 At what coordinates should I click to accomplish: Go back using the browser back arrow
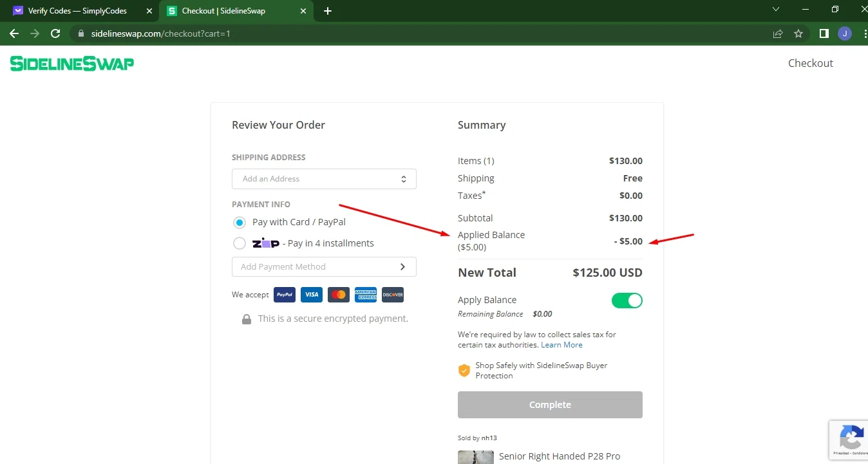[14, 33]
